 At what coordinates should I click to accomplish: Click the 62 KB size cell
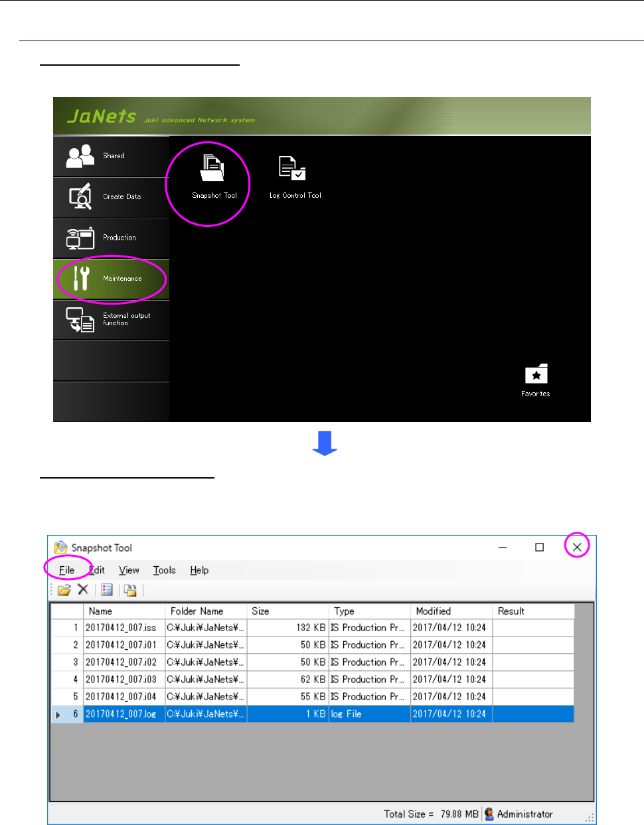point(287,680)
